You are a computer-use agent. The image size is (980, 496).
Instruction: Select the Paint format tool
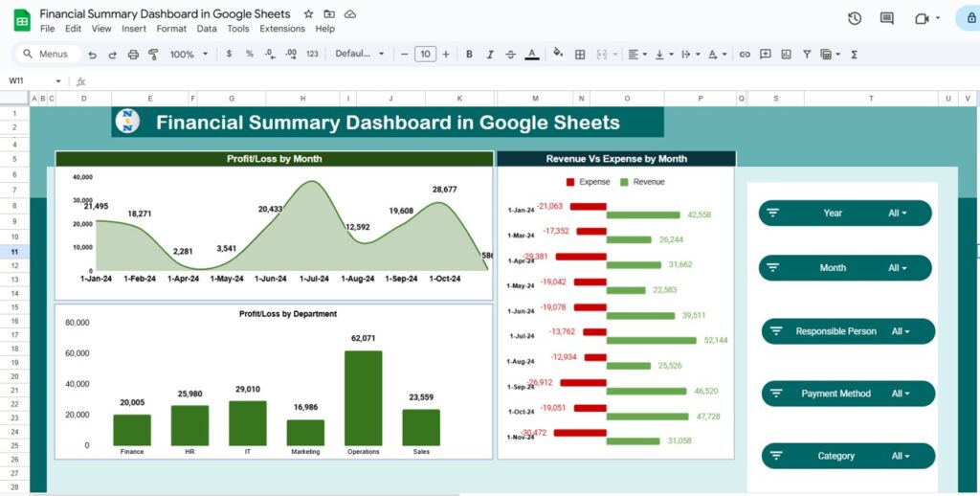click(x=153, y=55)
